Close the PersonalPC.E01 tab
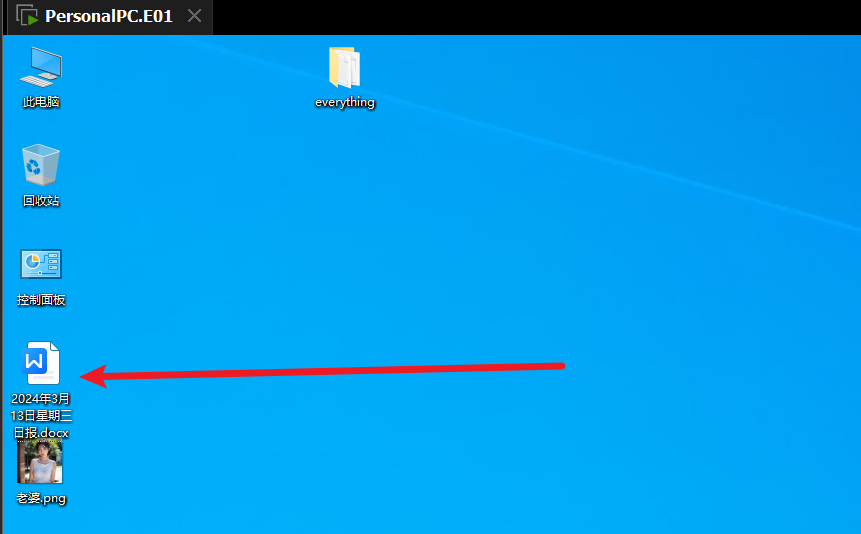 (195, 16)
